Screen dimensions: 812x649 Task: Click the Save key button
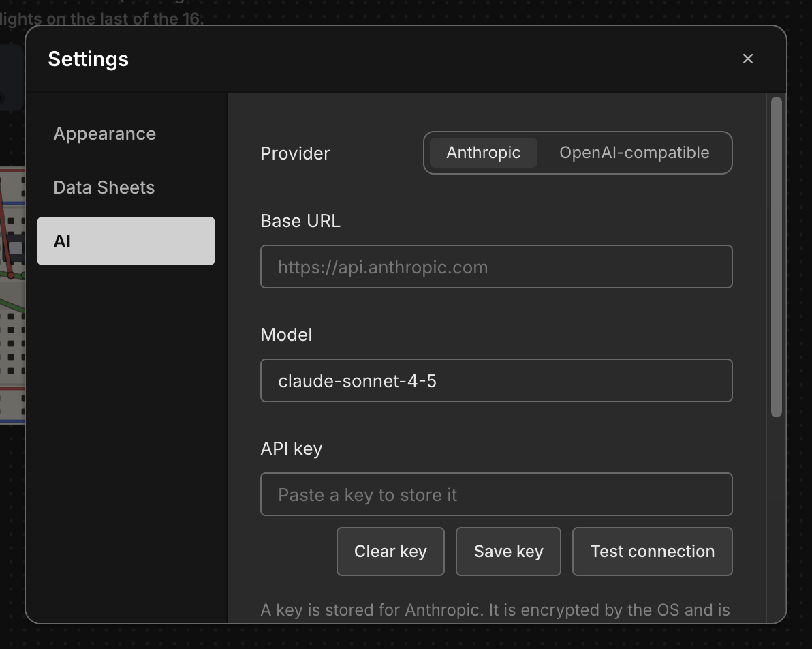click(508, 552)
